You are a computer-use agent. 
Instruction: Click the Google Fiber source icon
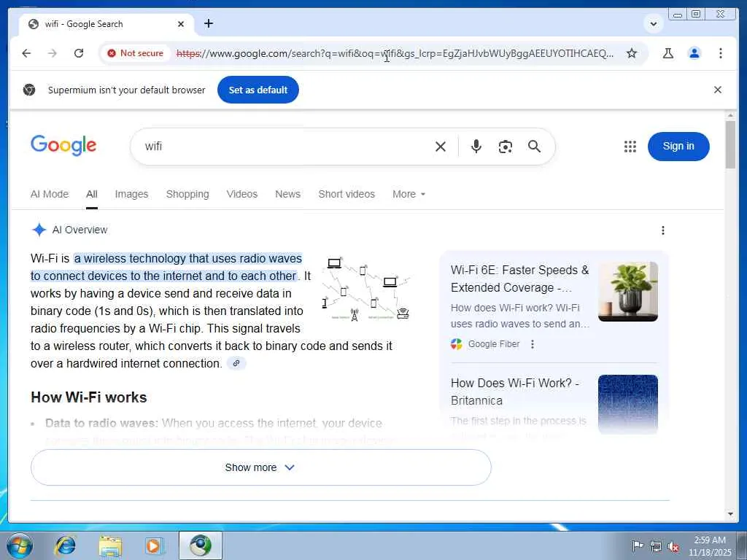point(457,344)
